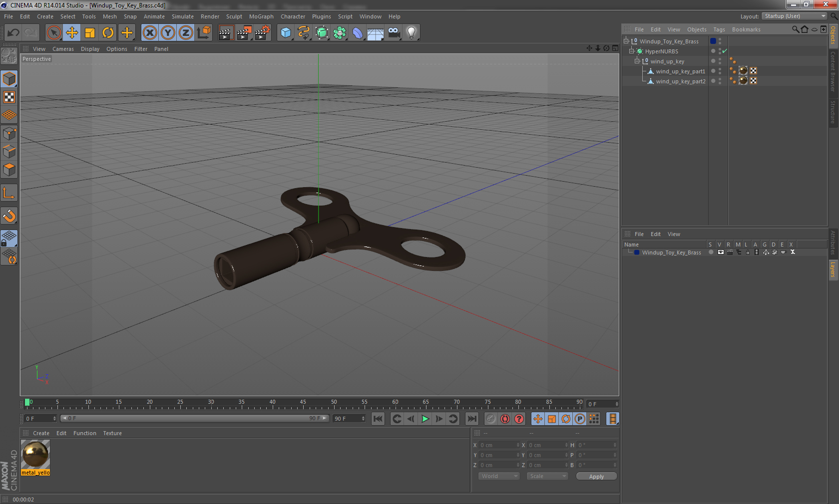Add a camera object

click(x=394, y=33)
